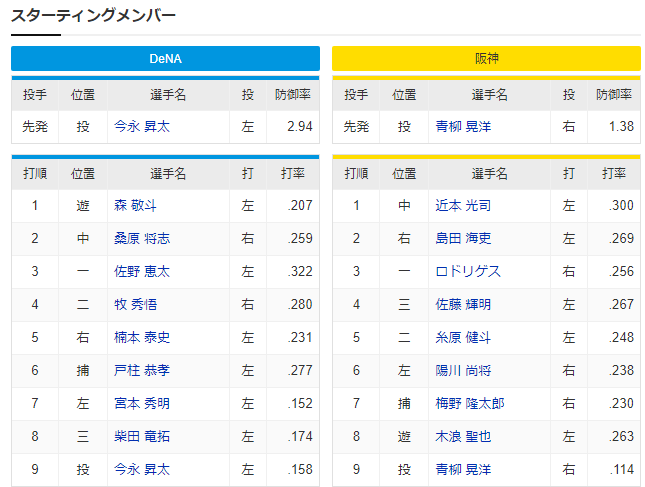Click player link 宮本 秀明
This screenshot has width=645, height=487.
point(142,403)
